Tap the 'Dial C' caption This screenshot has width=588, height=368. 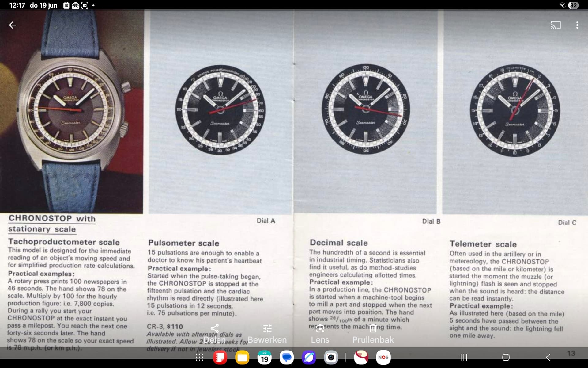coord(567,223)
